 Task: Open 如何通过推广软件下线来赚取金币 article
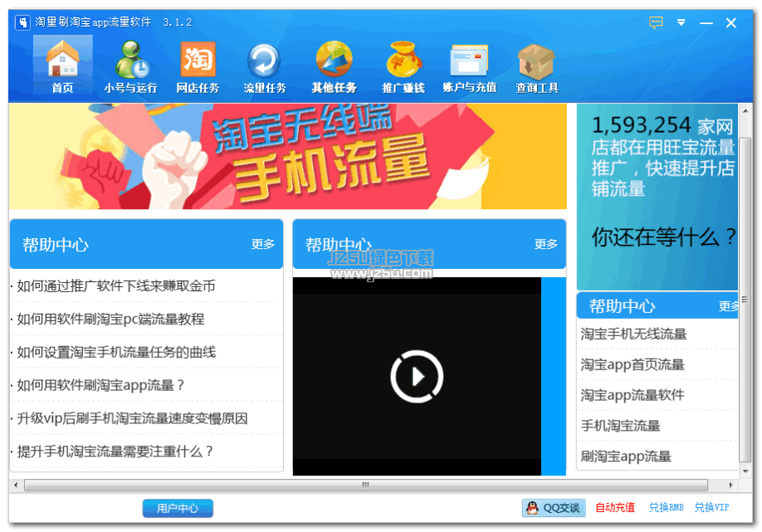[x=116, y=286]
